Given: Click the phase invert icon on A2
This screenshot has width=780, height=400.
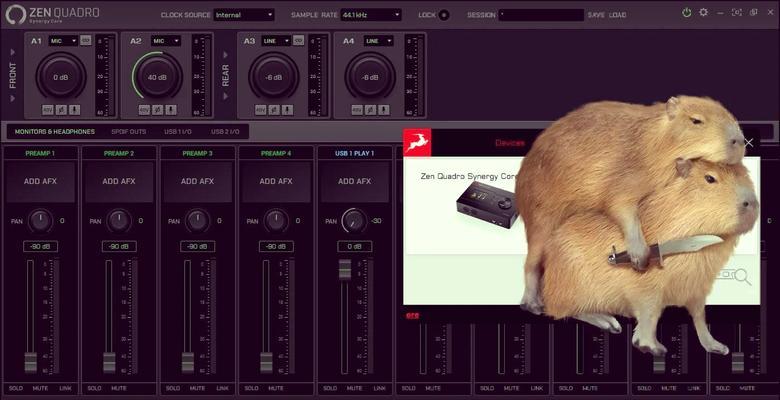Looking at the screenshot, I should (x=158, y=110).
